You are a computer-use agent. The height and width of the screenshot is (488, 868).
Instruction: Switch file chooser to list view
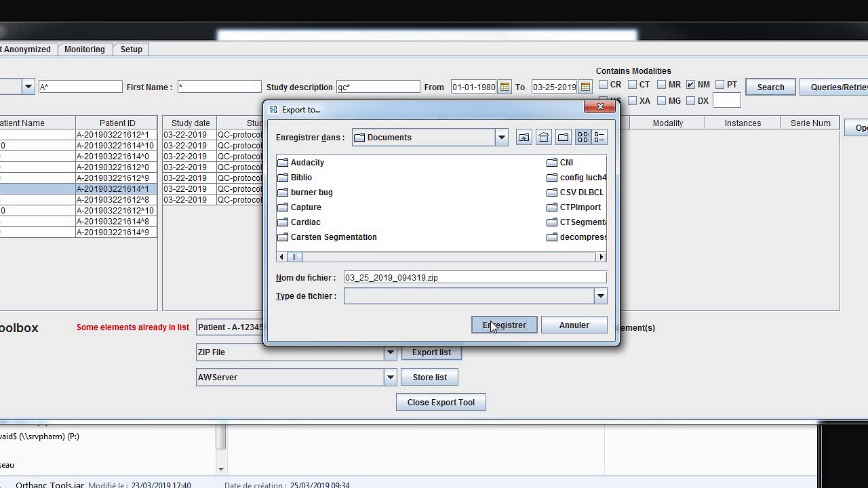tap(583, 138)
